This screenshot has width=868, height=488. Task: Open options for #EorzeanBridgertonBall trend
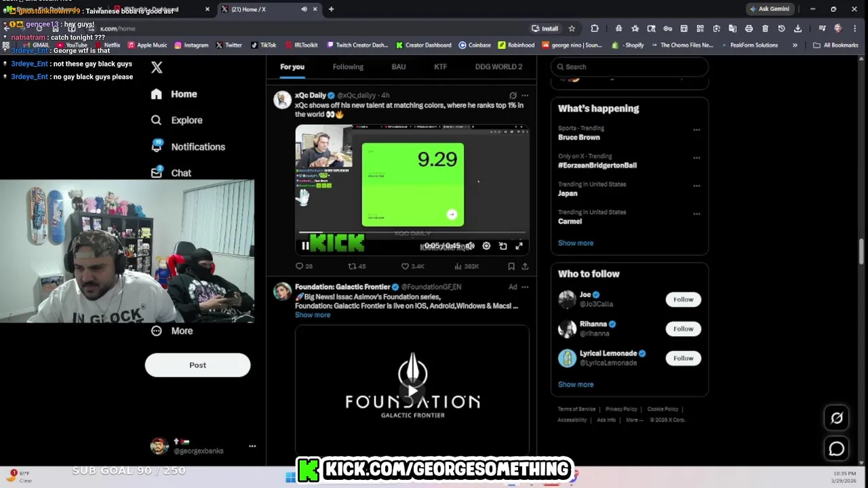point(696,157)
